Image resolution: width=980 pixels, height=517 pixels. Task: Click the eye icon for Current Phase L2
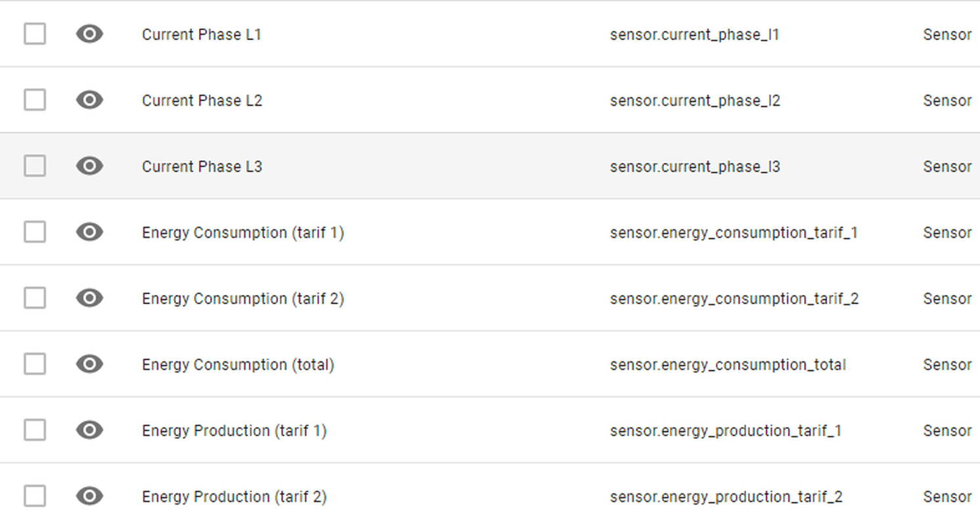[x=89, y=100]
